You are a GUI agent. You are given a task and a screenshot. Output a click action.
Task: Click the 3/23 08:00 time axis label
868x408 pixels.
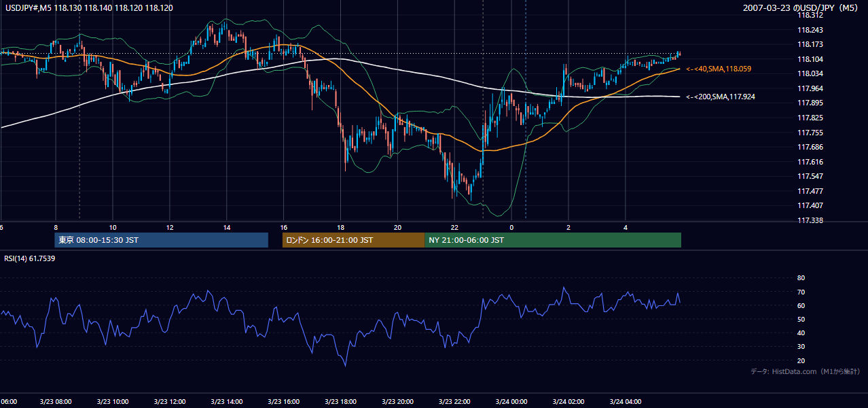click(x=56, y=402)
